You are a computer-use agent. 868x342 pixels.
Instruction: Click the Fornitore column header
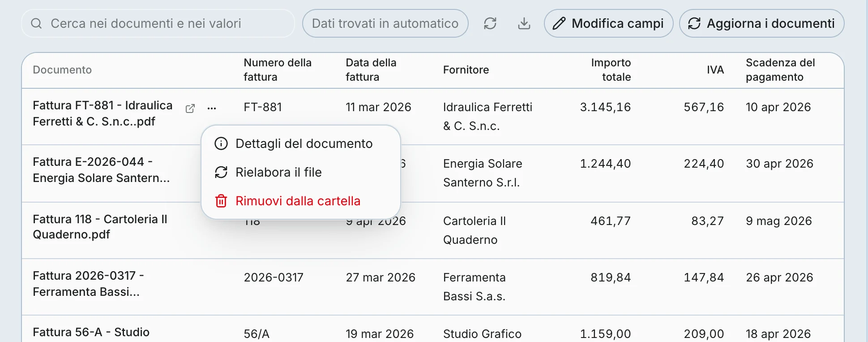tap(466, 70)
